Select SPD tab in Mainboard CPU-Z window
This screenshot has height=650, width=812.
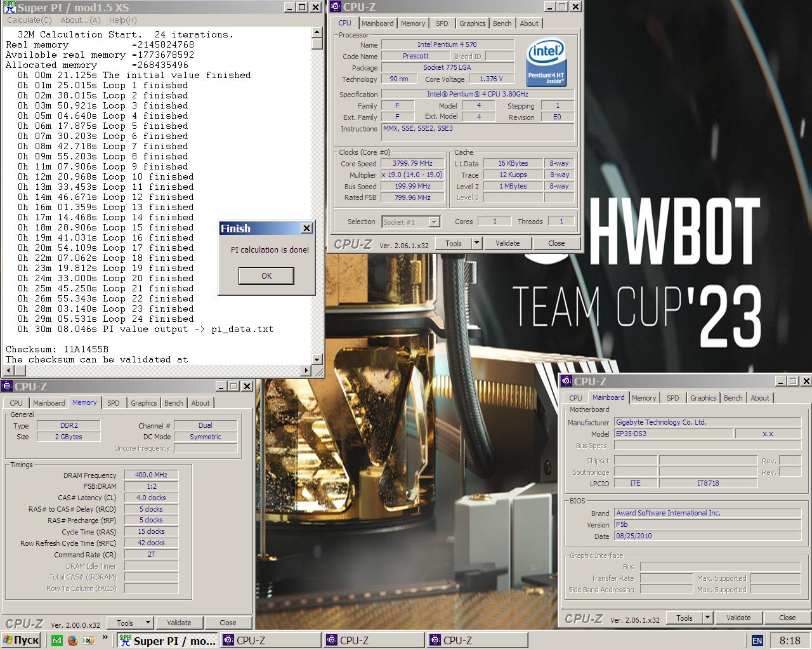(x=673, y=398)
